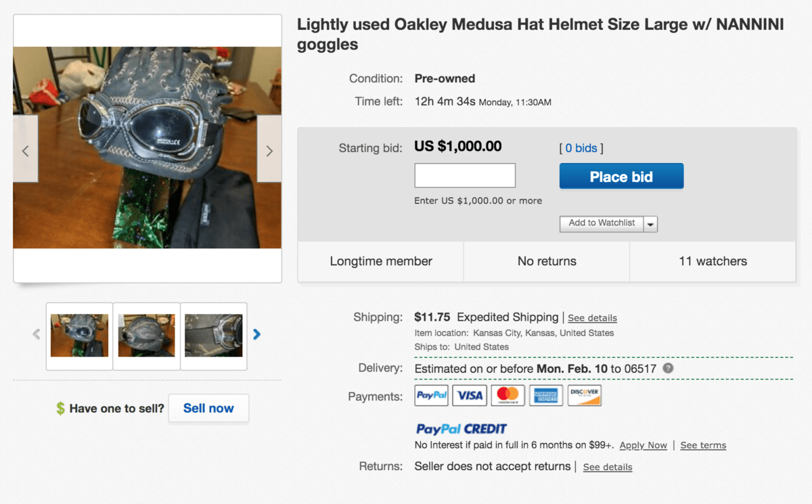Click Apply Now for PayPal Credit
This screenshot has width=812, height=504.
(x=643, y=445)
